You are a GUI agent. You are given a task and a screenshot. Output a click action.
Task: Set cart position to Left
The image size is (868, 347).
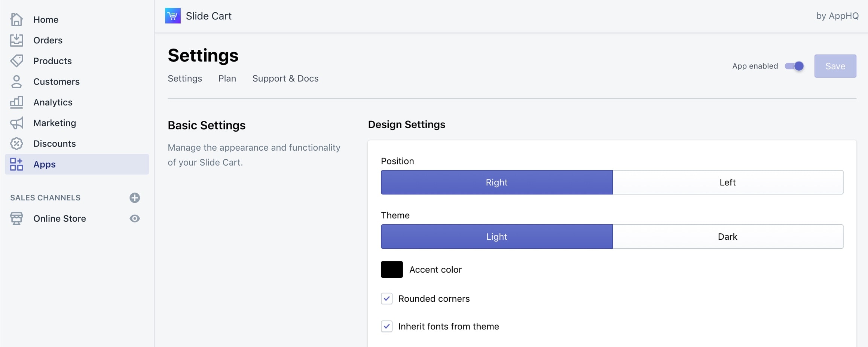[728, 182]
